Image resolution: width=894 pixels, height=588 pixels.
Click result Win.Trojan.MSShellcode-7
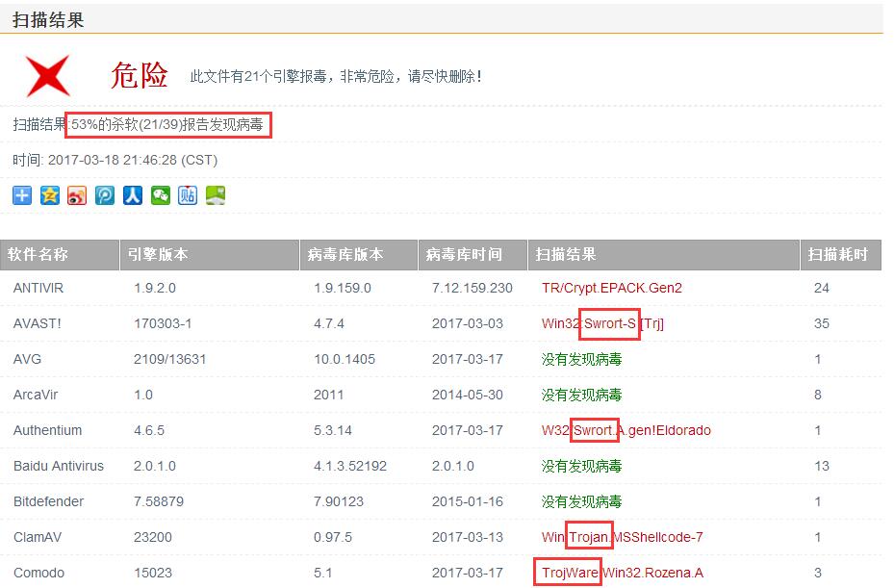point(622,537)
